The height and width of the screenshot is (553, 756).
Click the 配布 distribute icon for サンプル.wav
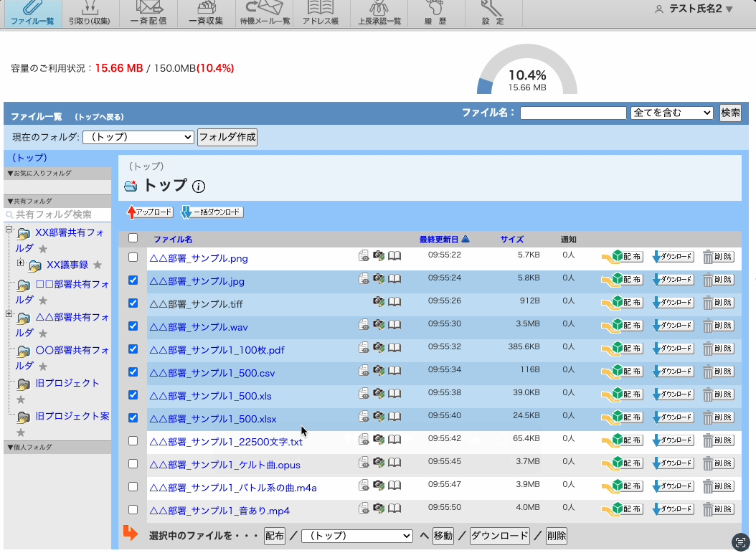(x=622, y=326)
